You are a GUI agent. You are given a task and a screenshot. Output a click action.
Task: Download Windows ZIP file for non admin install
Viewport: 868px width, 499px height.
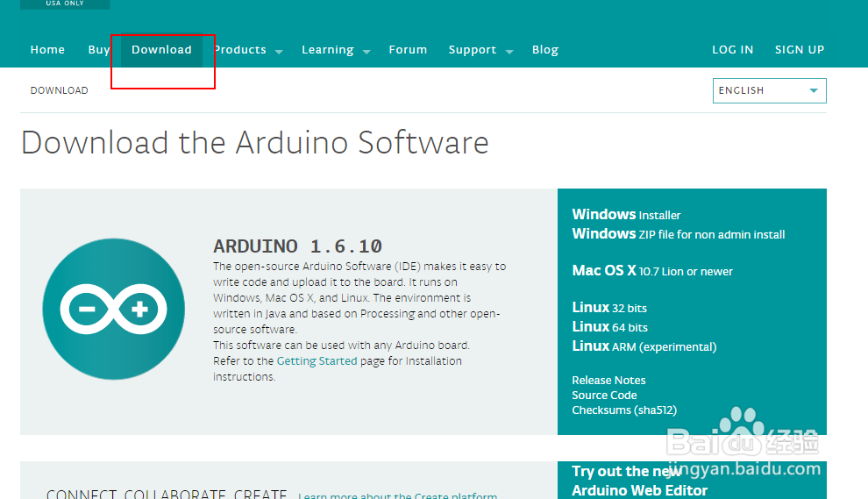678,234
